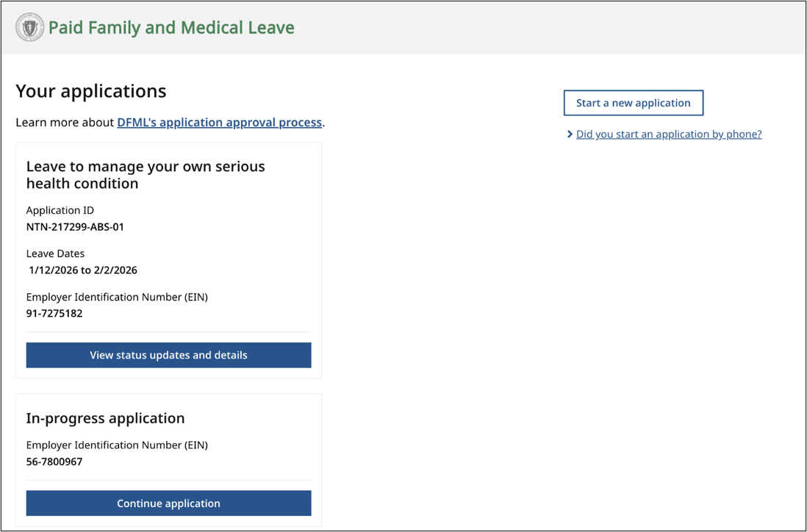Image resolution: width=807 pixels, height=532 pixels.
Task: Select the Paid Family and Medical Leave header
Action: click(x=171, y=26)
